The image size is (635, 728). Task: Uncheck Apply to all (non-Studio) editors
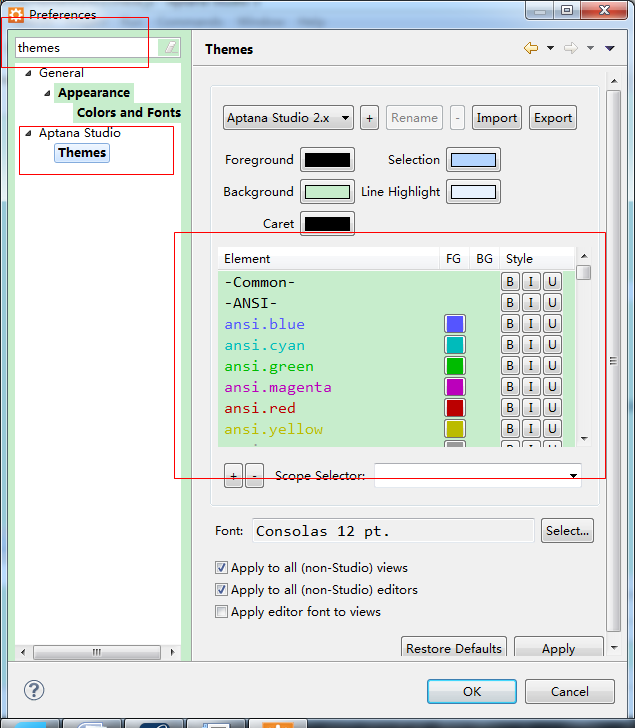[x=222, y=590]
